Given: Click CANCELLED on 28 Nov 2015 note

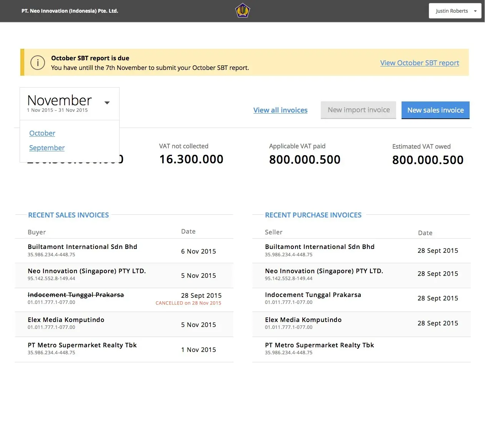Looking at the screenshot, I should [x=188, y=303].
